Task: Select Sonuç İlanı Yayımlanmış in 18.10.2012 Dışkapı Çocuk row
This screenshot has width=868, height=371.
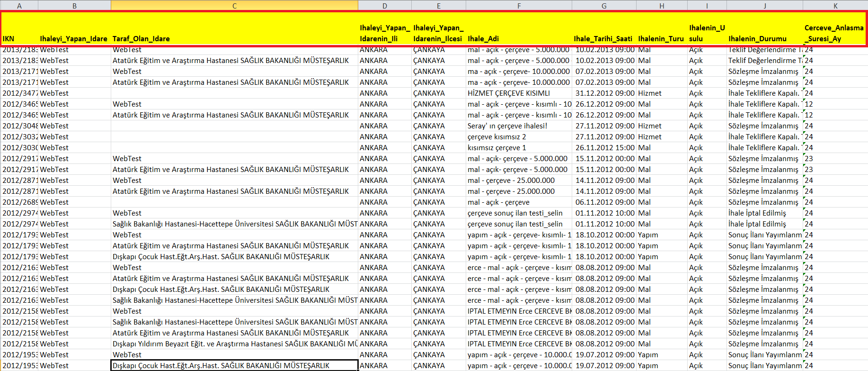Action: [764, 257]
